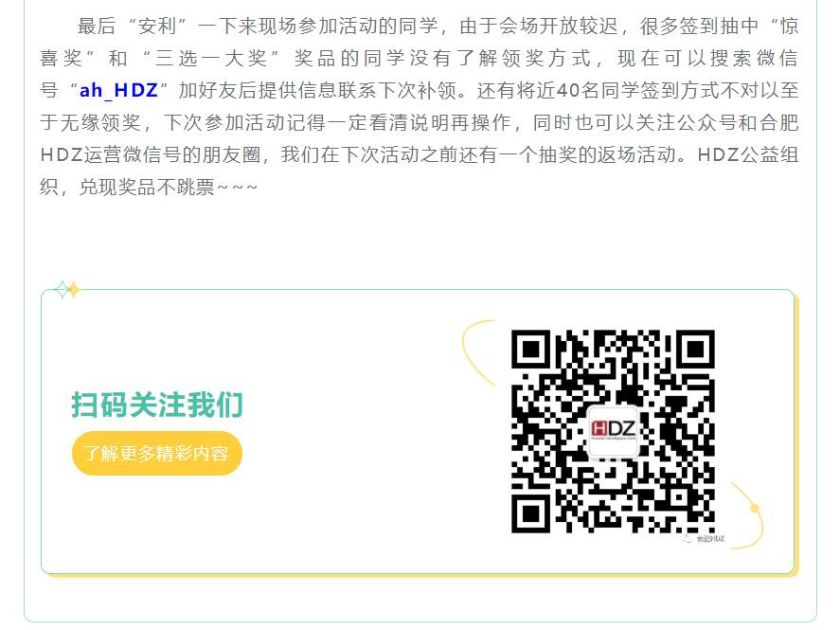Click the QR code image to scan
840x630 pixels.
point(614,431)
